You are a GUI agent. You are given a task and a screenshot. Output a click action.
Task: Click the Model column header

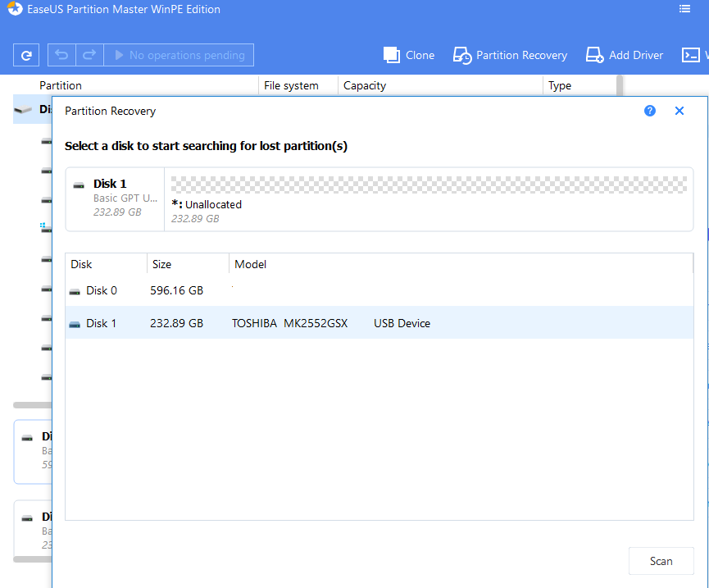(461, 264)
